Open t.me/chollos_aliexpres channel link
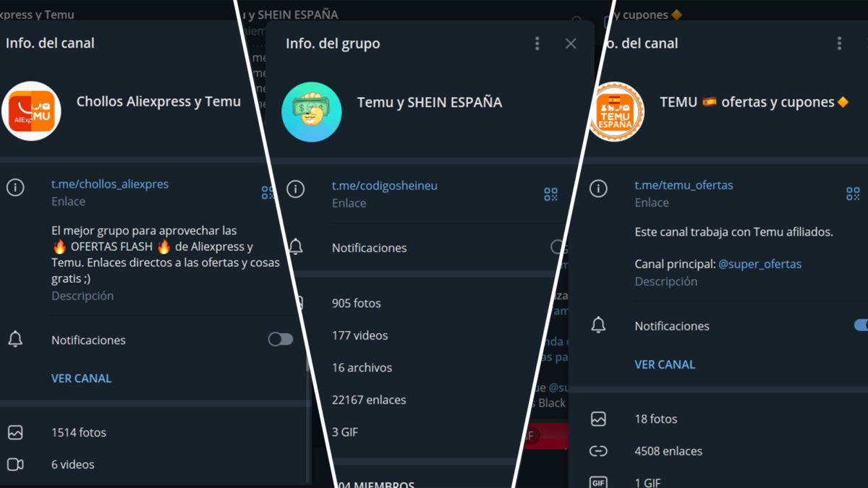Image resolution: width=868 pixels, height=488 pixels. [110, 184]
